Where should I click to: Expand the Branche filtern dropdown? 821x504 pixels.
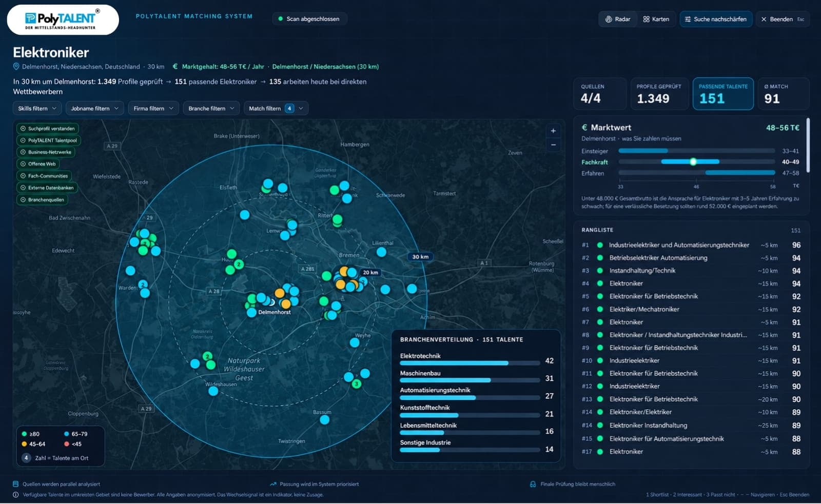[211, 108]
